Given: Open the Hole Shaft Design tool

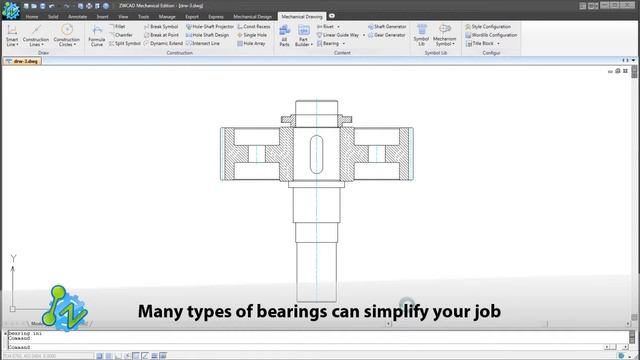Looking at the screenshot, I should coord(207,35).
